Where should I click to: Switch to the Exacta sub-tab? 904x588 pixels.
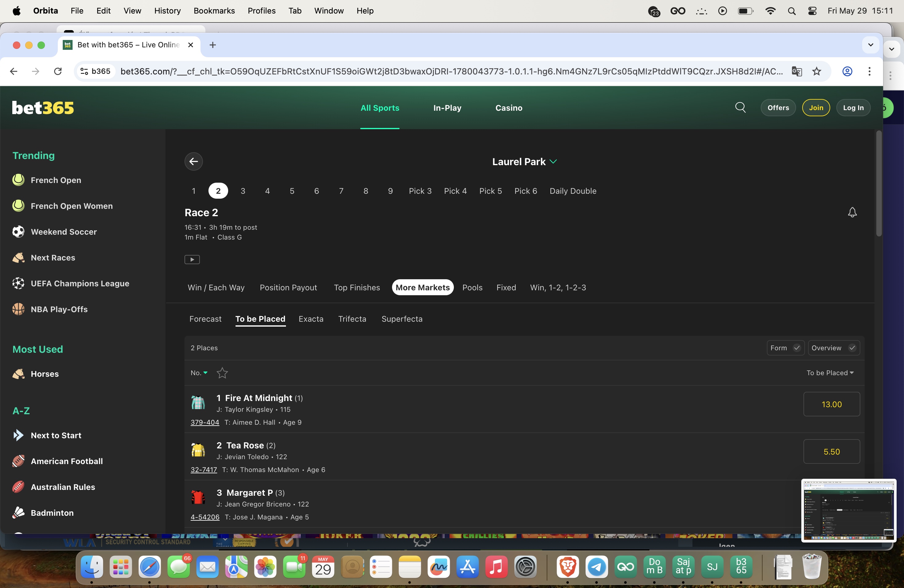[x=311, y=319]
